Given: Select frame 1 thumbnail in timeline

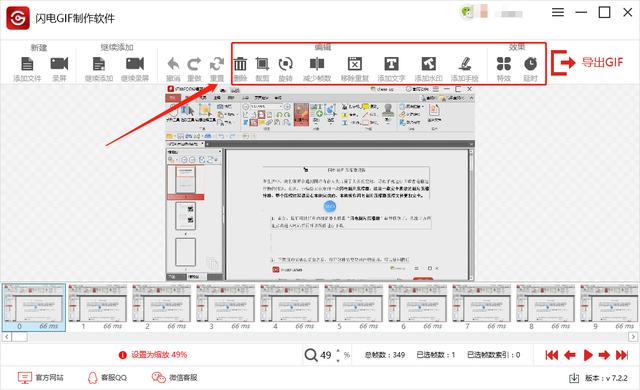Looking at the screenshot, I should click(98, 307).
